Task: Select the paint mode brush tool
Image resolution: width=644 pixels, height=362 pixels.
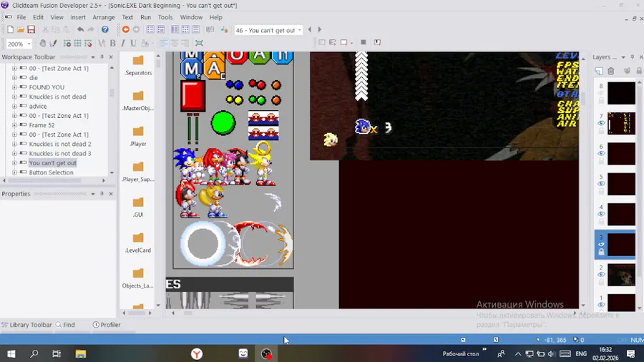Action: tap(53, 43)
